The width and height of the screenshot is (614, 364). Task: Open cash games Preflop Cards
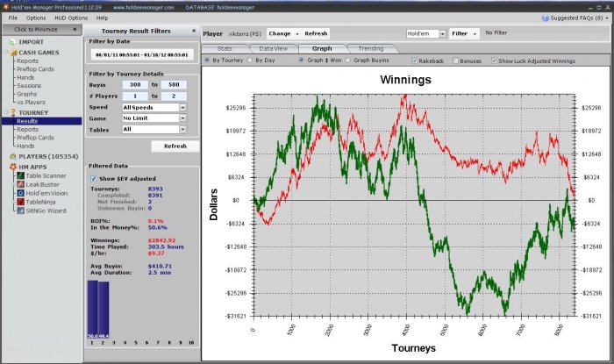35,69
